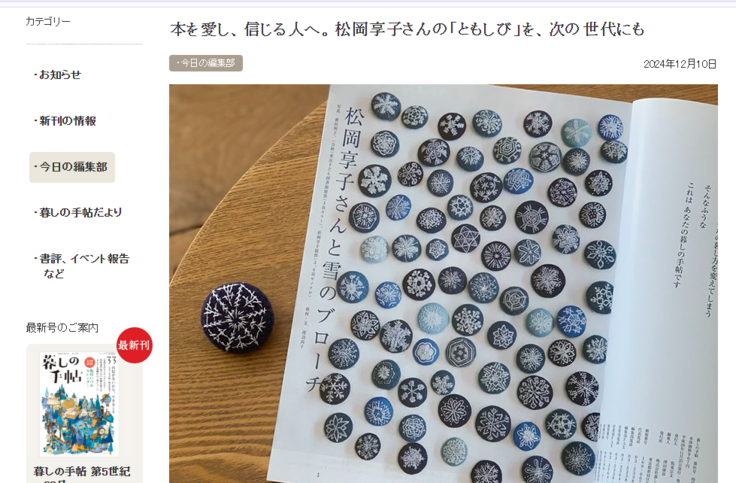Open the 暮しの手帖 magazine cover thumbnail

[x=79, y=404]
